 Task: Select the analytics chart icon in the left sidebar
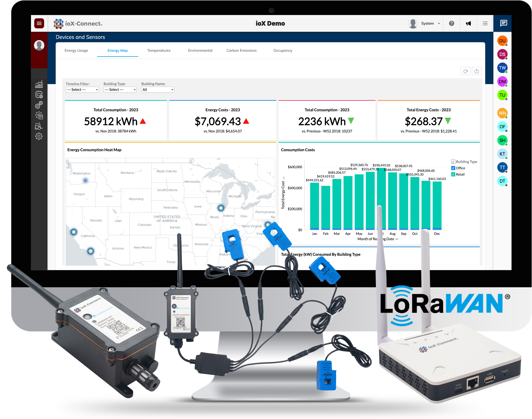[x=39, y=84]
